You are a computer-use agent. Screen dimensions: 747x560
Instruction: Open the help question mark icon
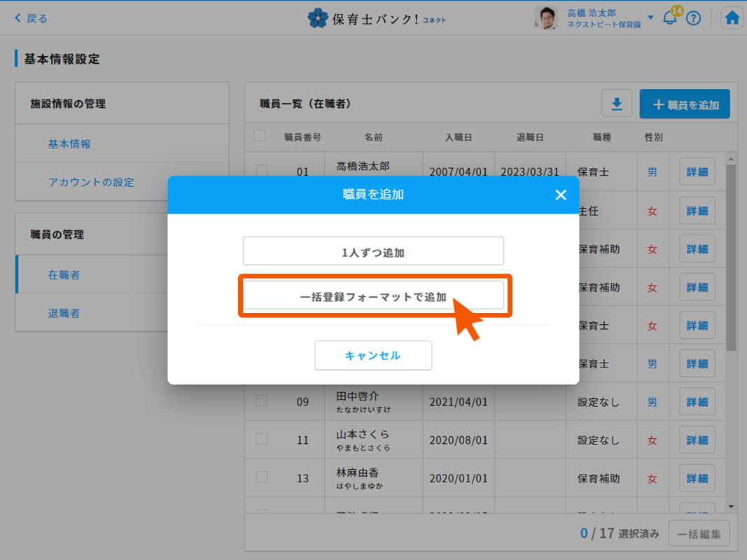click(693, 18)
